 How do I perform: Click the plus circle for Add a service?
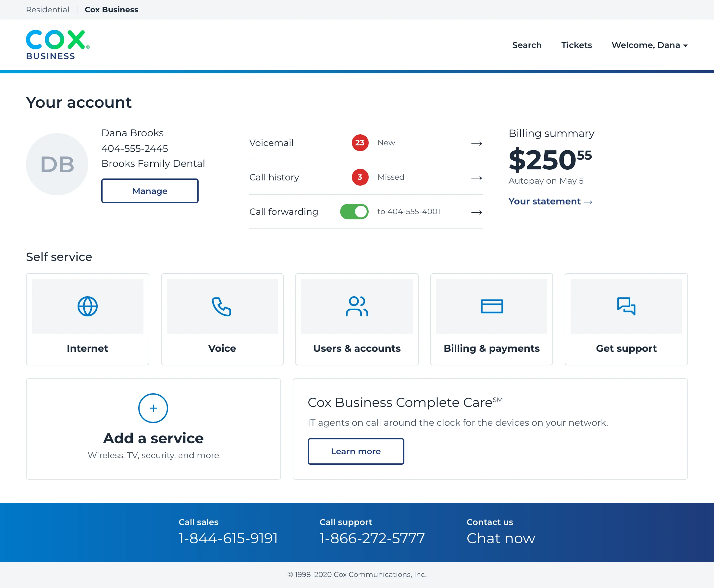153,408
